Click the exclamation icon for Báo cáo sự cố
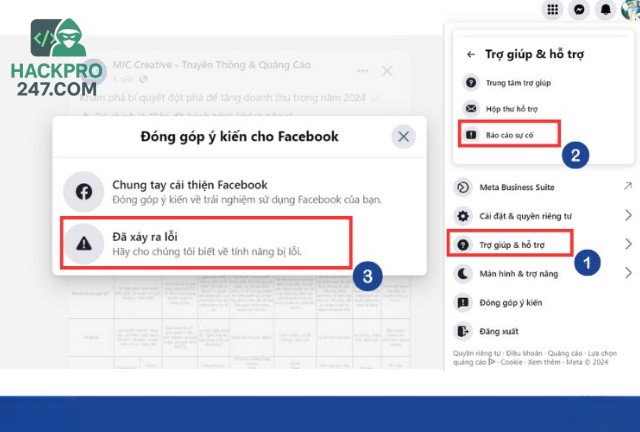Image resolution: width=640 pixels, height=432 pixels. coord(471,135)
